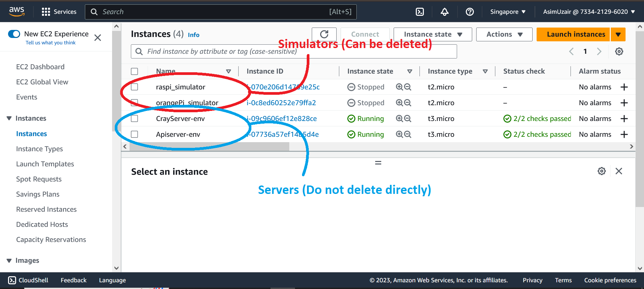
Task: Open the Tell us what you think link
Action: point(51,43)
